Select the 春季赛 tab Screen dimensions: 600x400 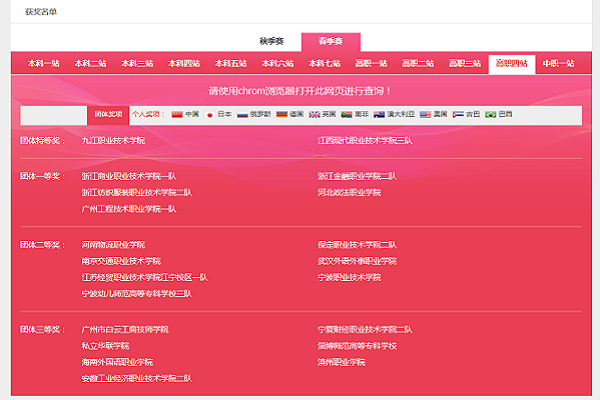click(330, 41)
